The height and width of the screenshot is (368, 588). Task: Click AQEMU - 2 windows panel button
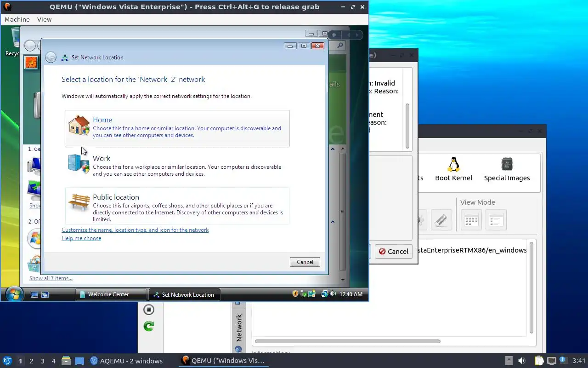(126, 361)
